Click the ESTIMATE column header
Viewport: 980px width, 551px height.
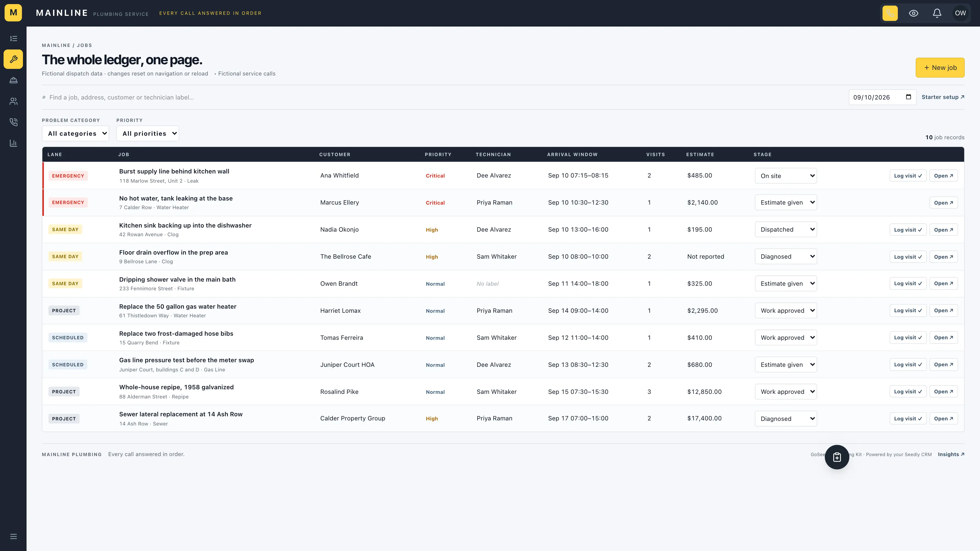[x=700, y=154]
